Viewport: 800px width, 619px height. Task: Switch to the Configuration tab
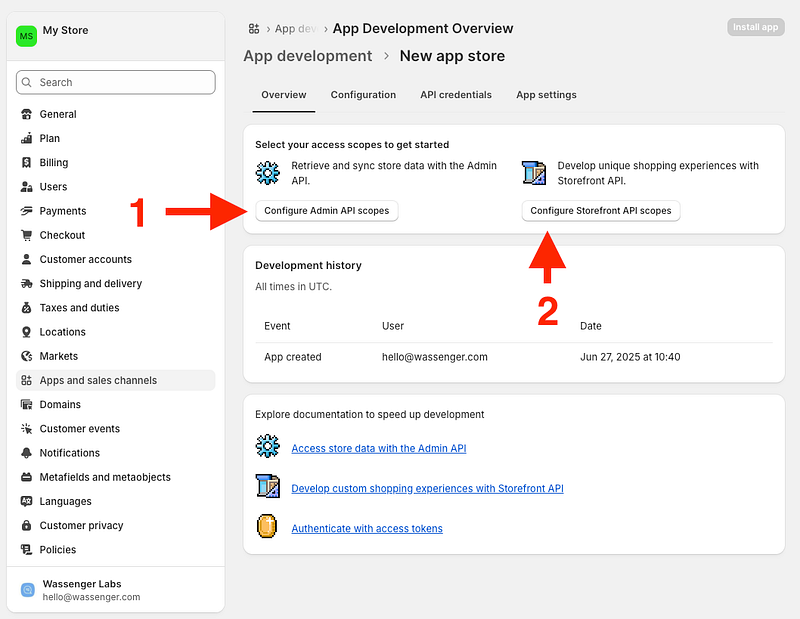(x=363, y=95)
